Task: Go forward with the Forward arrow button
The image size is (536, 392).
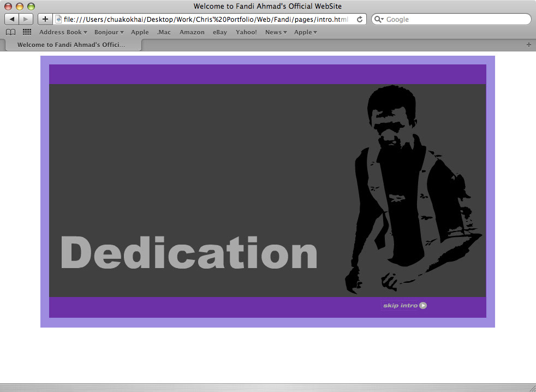Action: [26, 19]
